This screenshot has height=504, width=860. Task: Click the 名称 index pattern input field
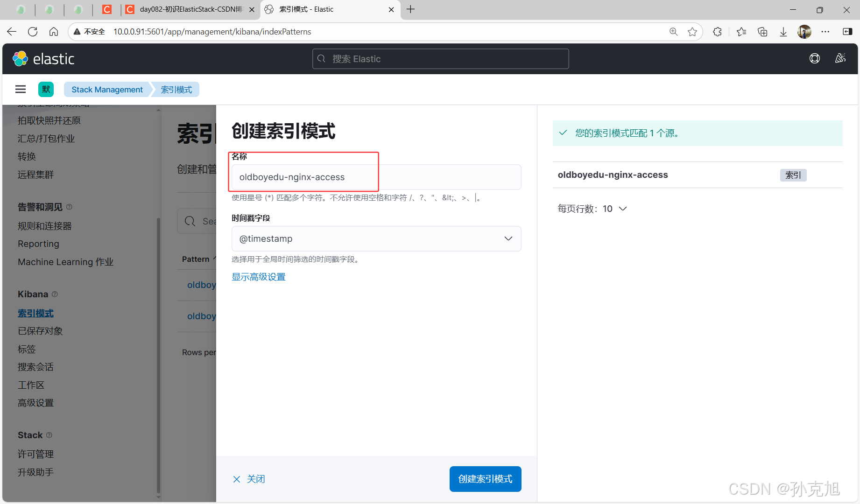(376, 177)
